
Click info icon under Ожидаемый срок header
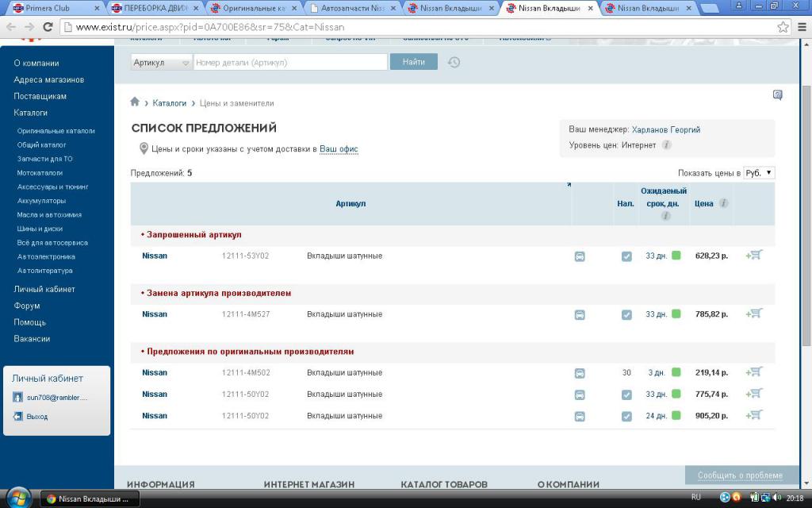click(665, 216)
